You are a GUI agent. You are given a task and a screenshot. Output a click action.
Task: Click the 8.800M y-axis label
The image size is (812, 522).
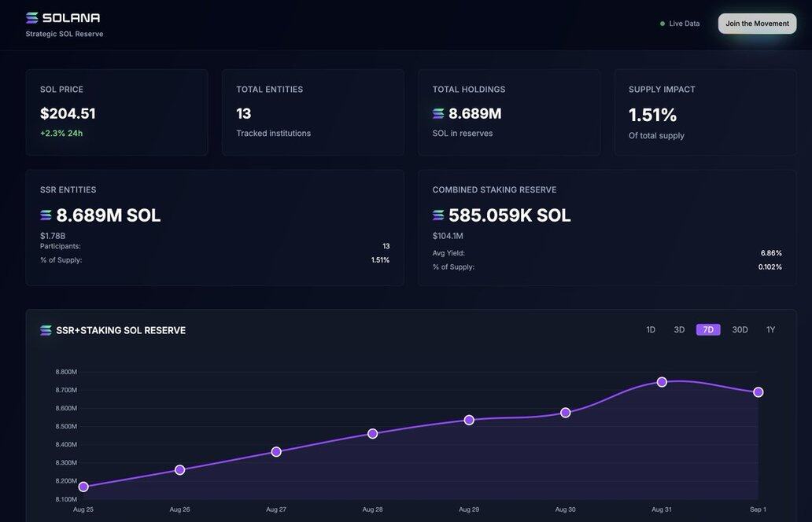coord(66,372)
